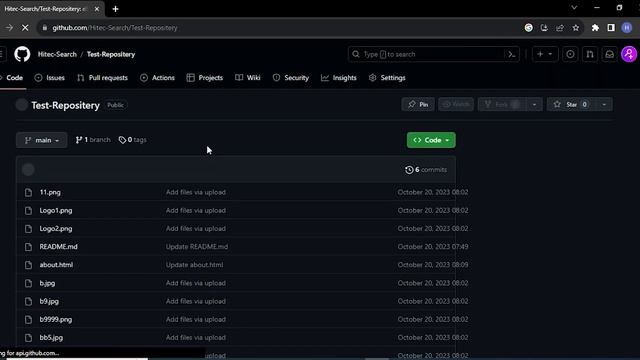This screenshot has height=360, width=640.
Task: Click the GitHub logo icon
Action: [22, 54]
